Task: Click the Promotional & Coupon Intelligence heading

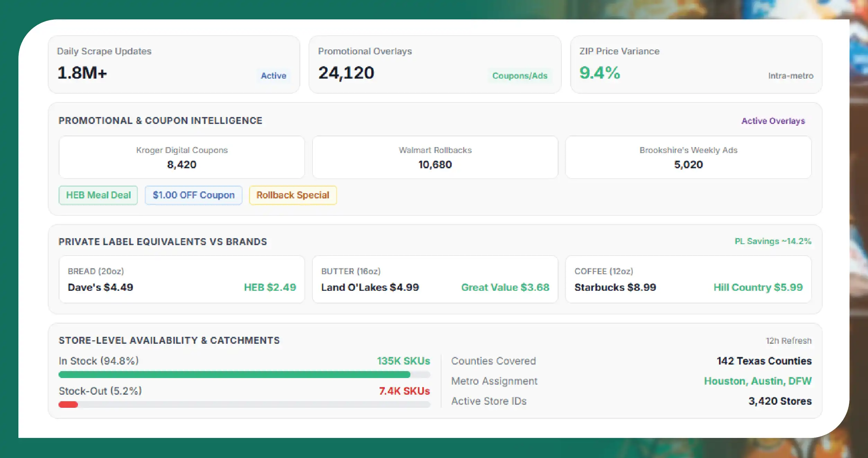Action: click(x=160, y=121)
